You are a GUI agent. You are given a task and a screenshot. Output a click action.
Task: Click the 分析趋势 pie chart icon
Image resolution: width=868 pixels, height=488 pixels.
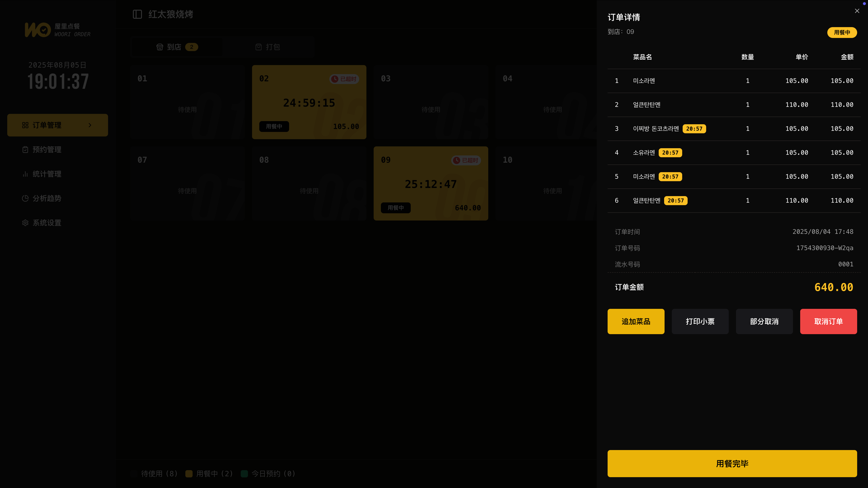pos(25,198)
